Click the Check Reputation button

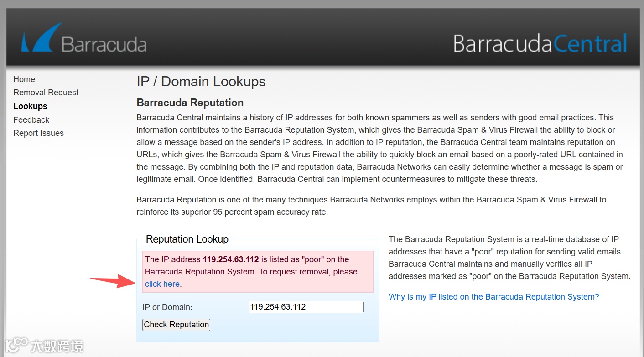tap(176, 325)
